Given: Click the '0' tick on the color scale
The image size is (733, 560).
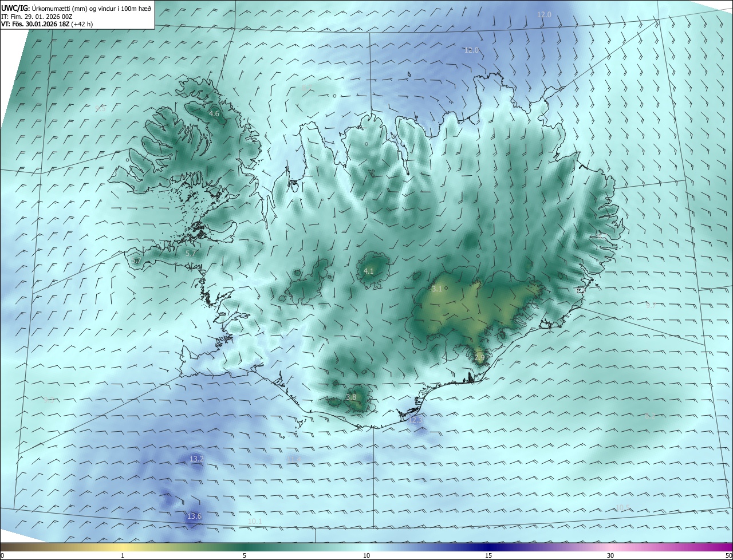Looking at the screenshot, I should pyautogui.click(x=2, y=555).
